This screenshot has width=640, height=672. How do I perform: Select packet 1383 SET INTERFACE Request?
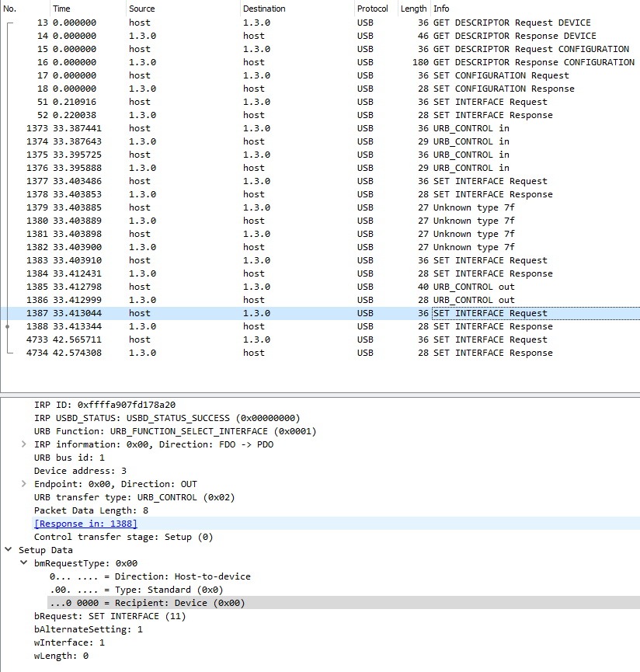pos(320,260)
